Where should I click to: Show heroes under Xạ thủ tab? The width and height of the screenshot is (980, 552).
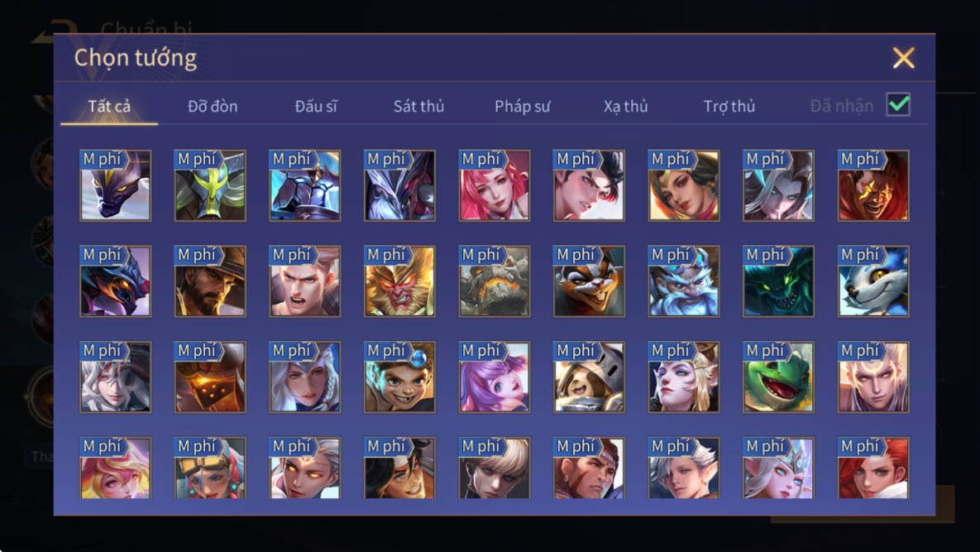coord(625,106)
